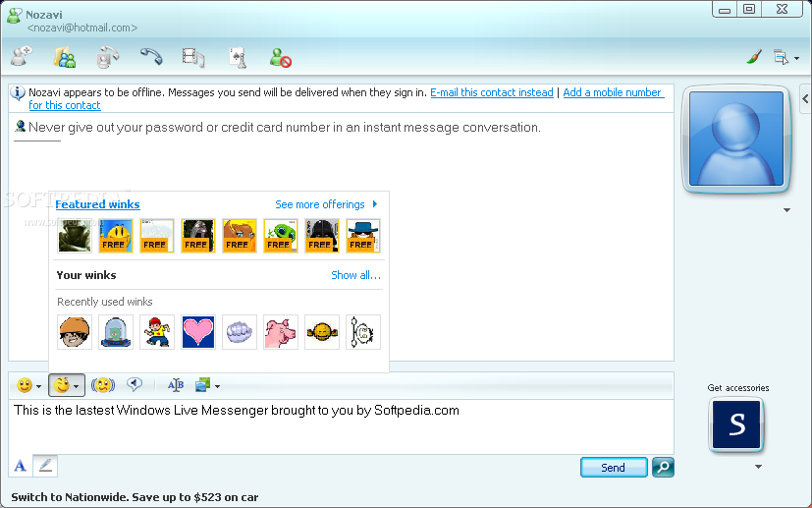This screenshot has height=508, width=812.
Task: Select the free green frog wink
Action: pyautogui.click(x=281, y=236)
